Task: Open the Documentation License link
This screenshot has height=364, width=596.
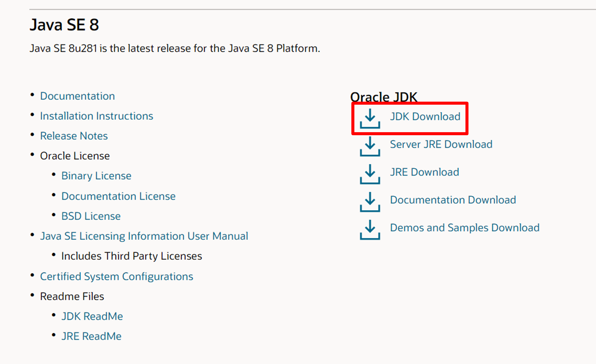Action: (118, 196)
